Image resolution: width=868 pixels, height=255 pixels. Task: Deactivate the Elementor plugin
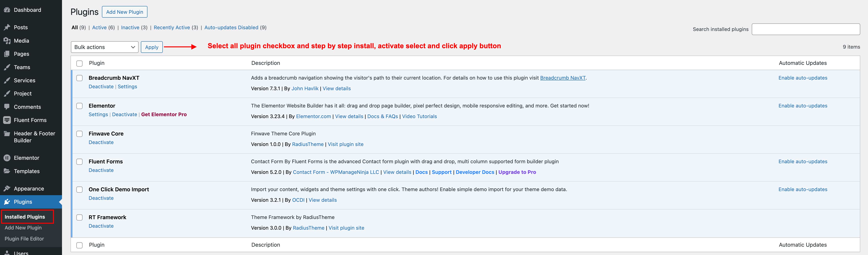pos(125,115)
